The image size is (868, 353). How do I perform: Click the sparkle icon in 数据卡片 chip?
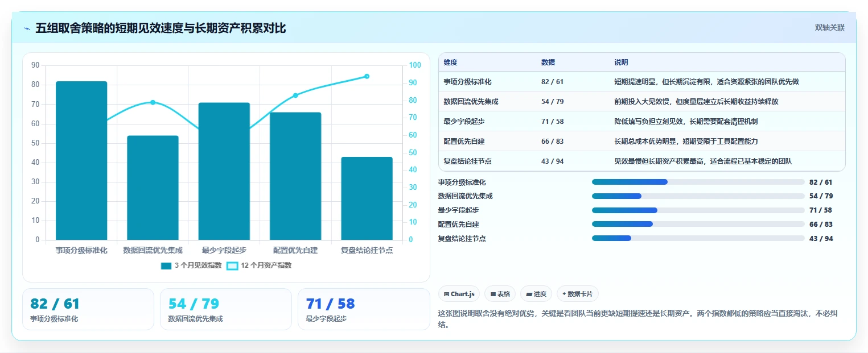[x=564, y=294]
